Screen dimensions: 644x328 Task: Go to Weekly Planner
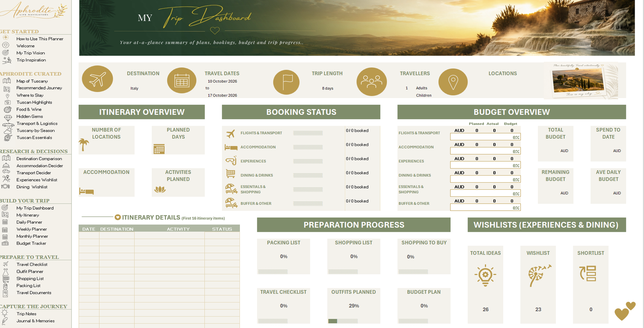(32, 230)
